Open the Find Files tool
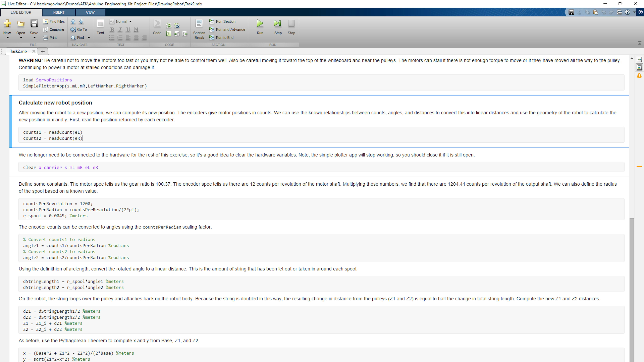This screenshot has height=362, width=644. coord(54,21)
